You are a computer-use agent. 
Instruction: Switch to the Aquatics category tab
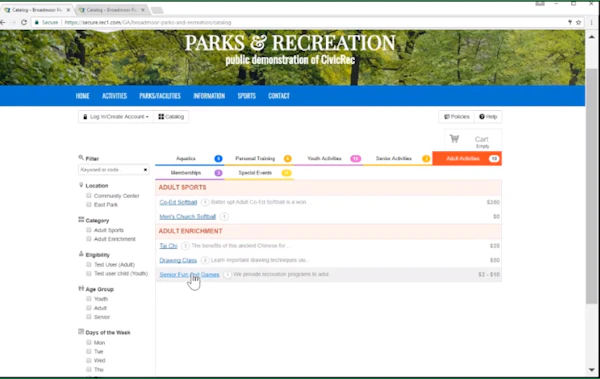point(190,158)
